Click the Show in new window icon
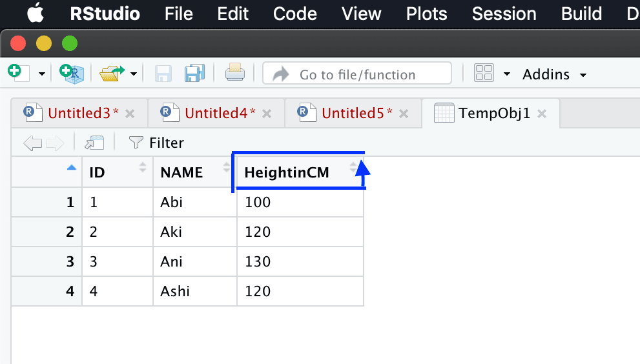The height and width of the screenshot is (364, 640). click(x=94, y=143)
